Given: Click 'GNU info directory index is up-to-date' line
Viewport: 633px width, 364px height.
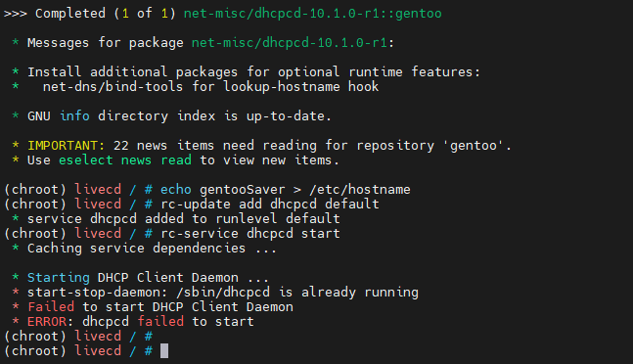Looking at the screenshot, I should pos(171,116).
